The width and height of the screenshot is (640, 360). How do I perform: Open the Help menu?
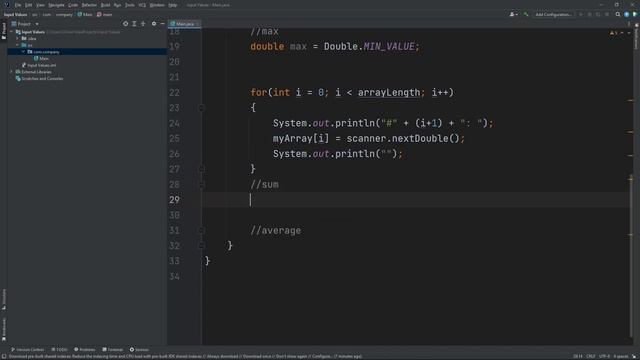[173, 5]
